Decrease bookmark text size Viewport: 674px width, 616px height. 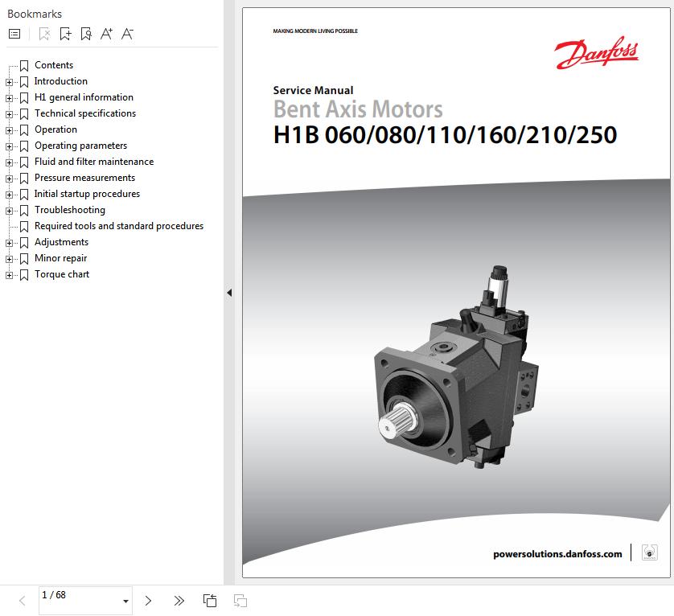coord(127,34)
